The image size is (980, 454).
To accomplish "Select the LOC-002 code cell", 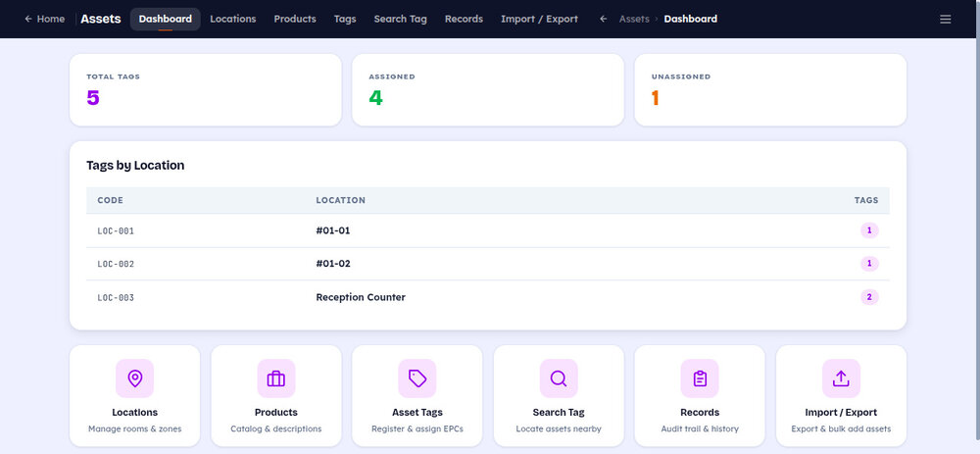I will 116,264.
